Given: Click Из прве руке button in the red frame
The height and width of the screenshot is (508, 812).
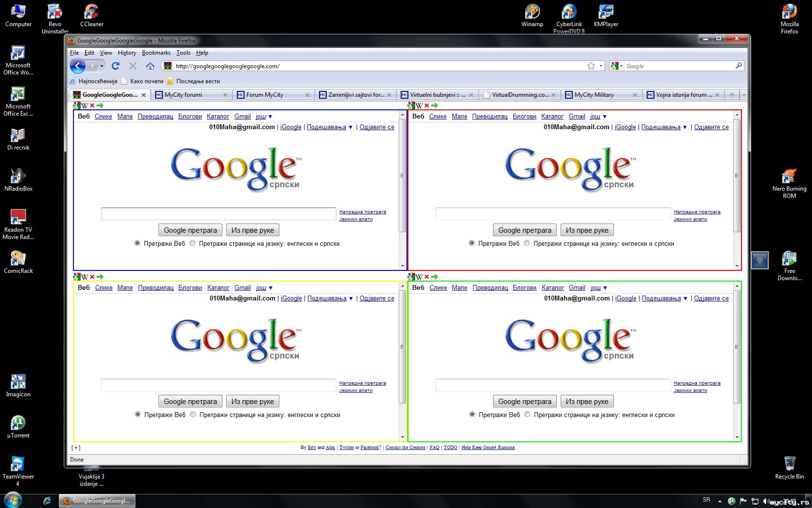Looking at the screenshot, I should click(587, 230).
